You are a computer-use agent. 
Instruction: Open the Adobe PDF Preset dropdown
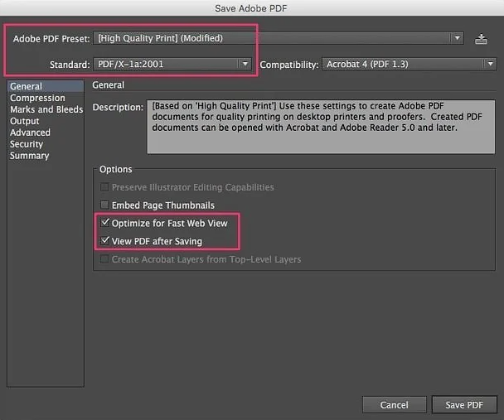pos(279,38)
